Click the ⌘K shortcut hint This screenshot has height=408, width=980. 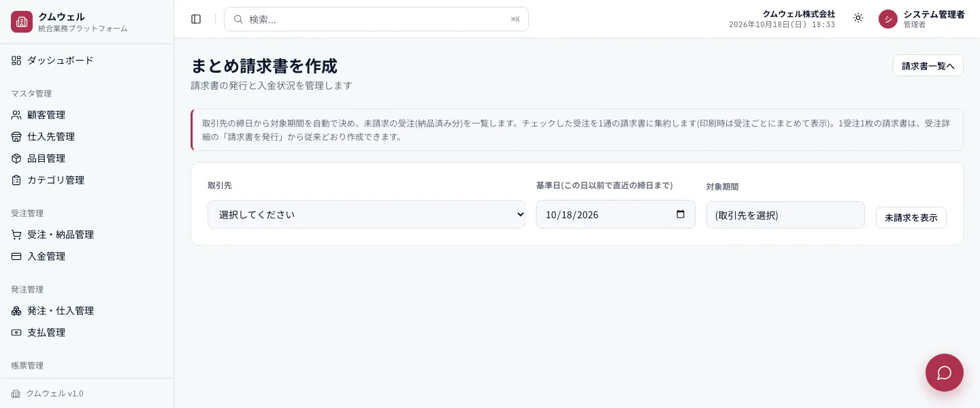pos(515,19)
